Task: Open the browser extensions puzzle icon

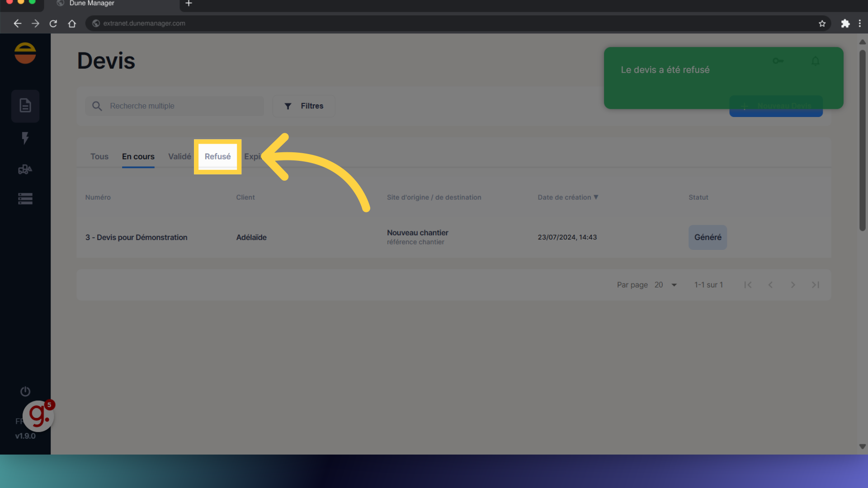Action: coord(845,23)
